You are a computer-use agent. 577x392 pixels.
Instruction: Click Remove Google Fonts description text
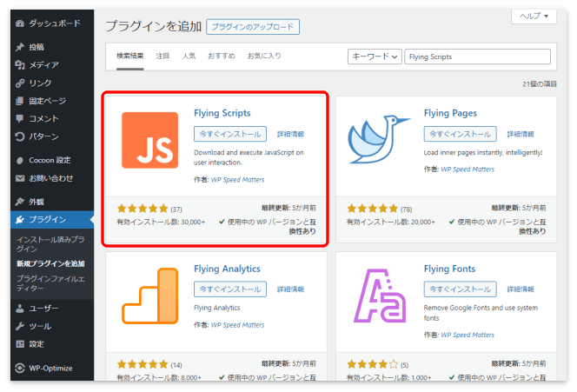[481, 313]
